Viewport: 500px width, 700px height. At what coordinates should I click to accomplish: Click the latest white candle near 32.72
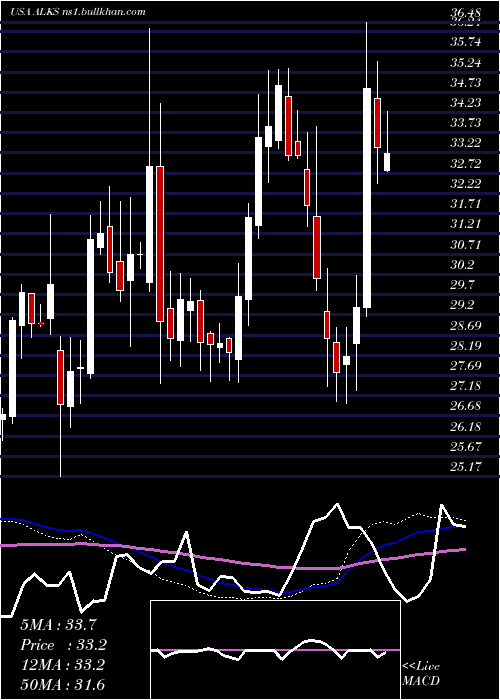(387, 162)
